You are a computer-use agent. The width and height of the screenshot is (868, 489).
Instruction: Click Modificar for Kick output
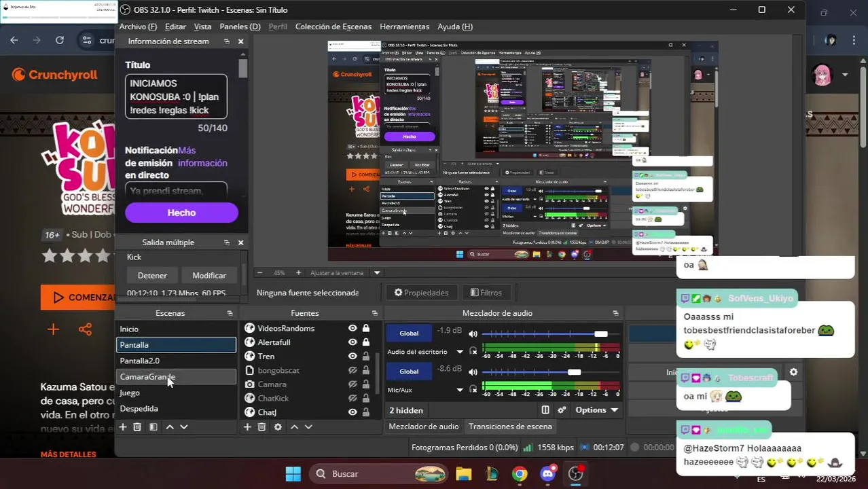click(x=209, y=275)
